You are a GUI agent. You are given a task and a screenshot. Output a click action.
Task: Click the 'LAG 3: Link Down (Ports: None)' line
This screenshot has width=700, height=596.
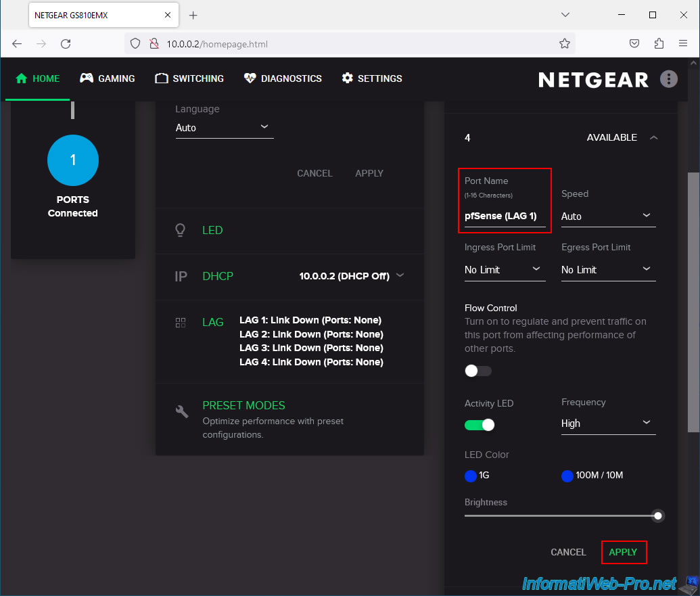point(311,348)
